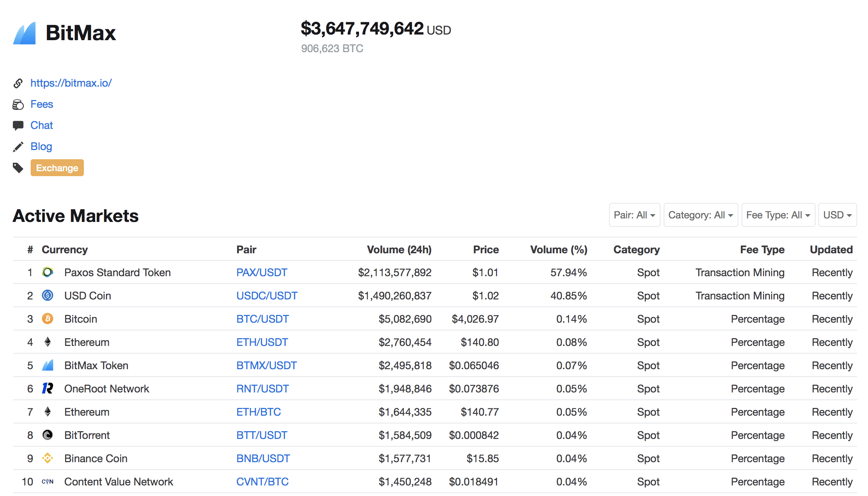The image size is (868, 496).
Task: Click the USD Coin icon
Action: (x=48, y=295)
